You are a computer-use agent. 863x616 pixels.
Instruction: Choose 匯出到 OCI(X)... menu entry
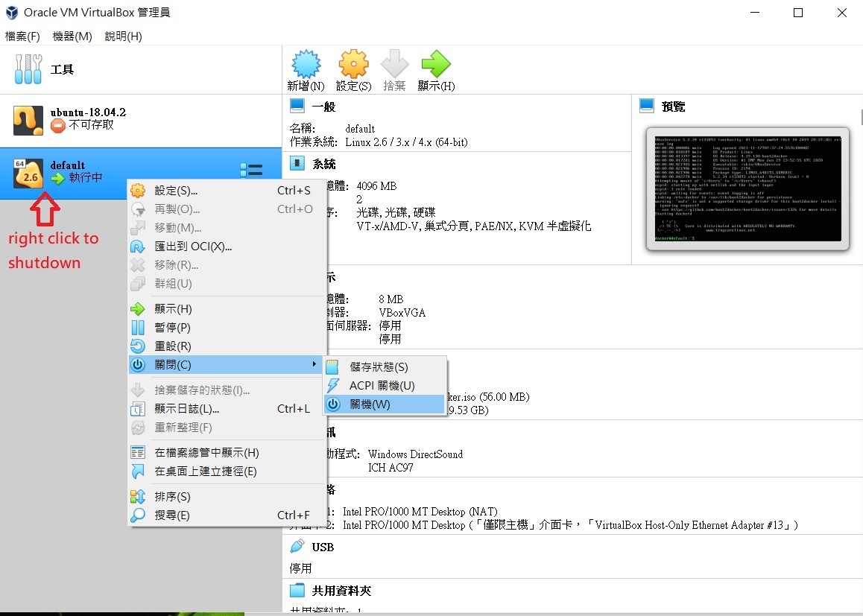[225, 247]
